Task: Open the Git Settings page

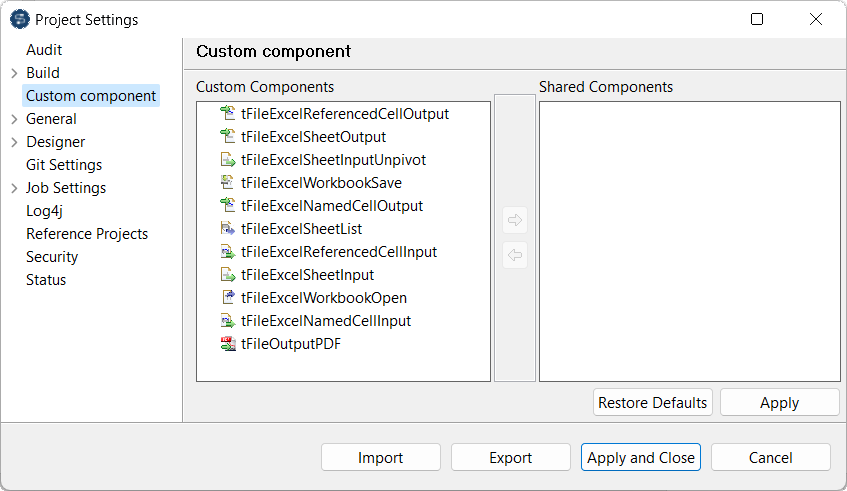Action: click(64, 165)
